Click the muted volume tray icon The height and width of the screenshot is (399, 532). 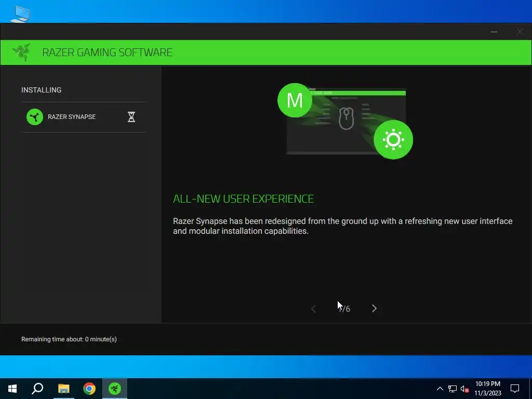pos(464,389)
